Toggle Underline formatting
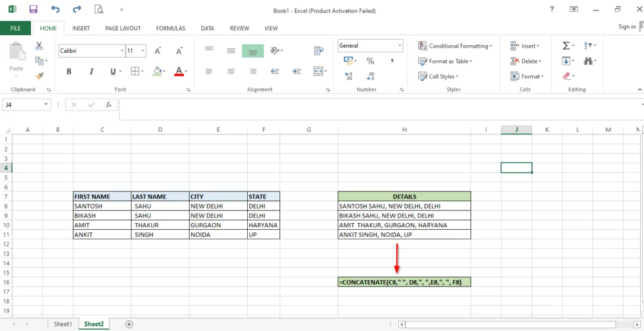This screenshot has height=331, width=644. coord(113,72)
